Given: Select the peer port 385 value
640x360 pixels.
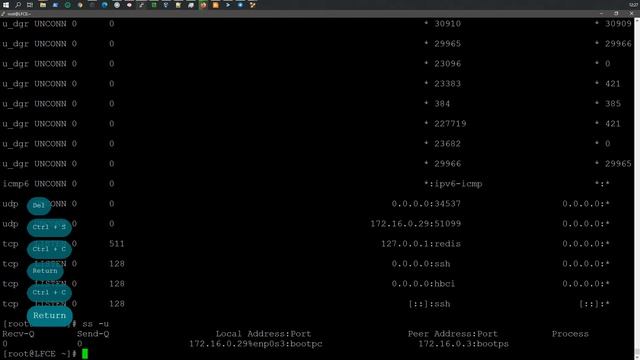Looking at the screenshot, I should 613,104.
